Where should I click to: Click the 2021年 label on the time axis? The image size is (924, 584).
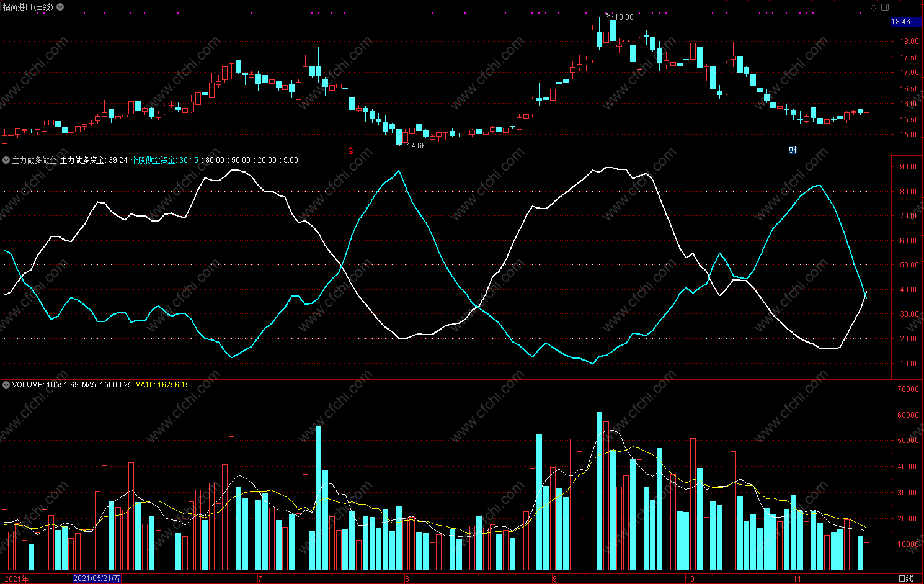pos(16,578)
